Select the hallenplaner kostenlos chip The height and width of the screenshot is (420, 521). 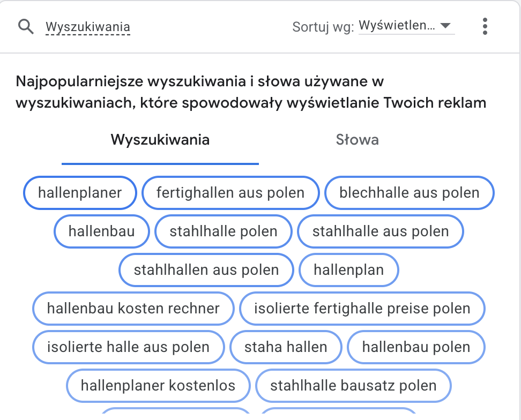tap(158, 386)
